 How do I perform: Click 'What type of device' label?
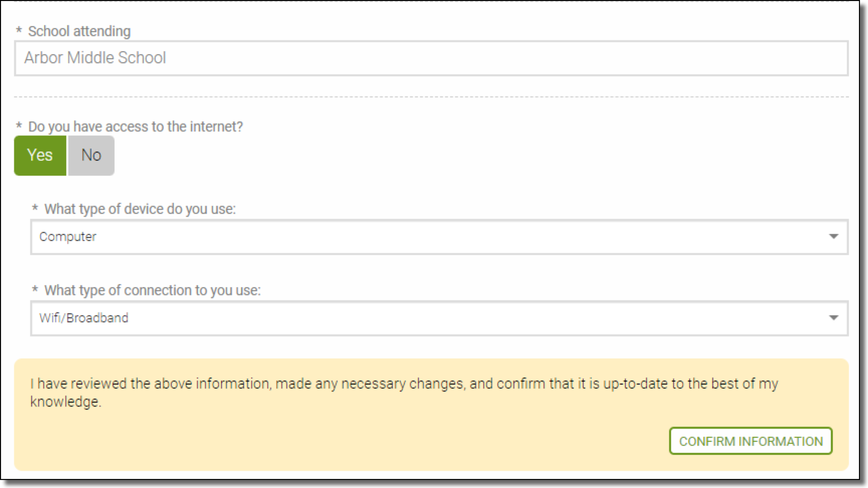point(140,209)
